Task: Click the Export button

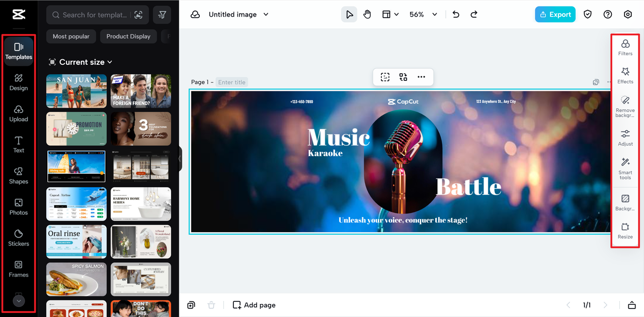Action: 555,15
